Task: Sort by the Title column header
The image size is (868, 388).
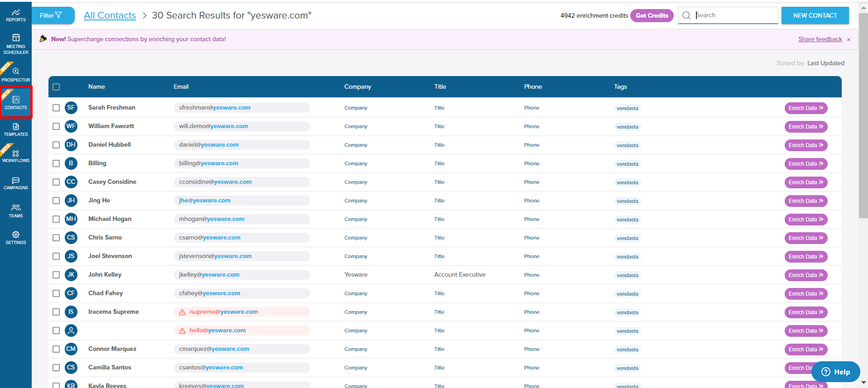Action: (x=440, y=86)
